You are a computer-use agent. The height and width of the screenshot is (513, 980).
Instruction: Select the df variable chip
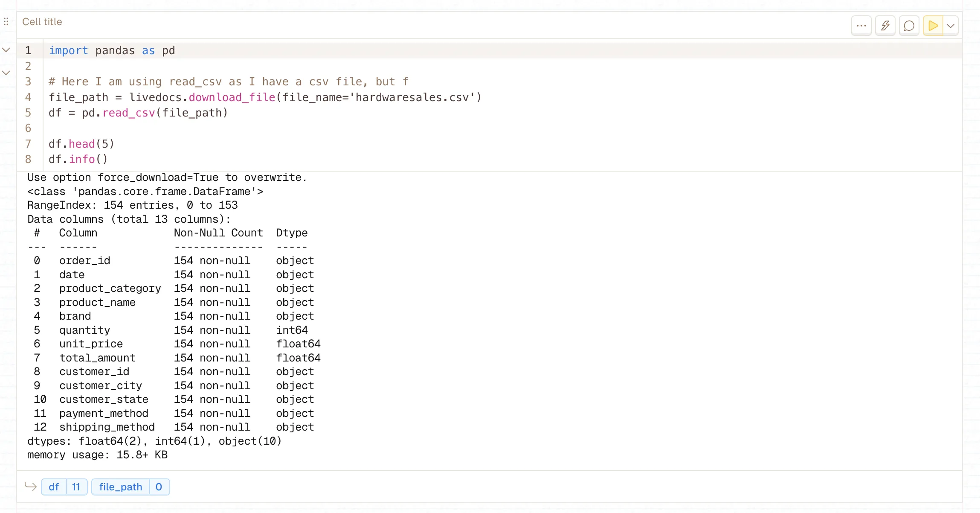[x=54, y=487]
